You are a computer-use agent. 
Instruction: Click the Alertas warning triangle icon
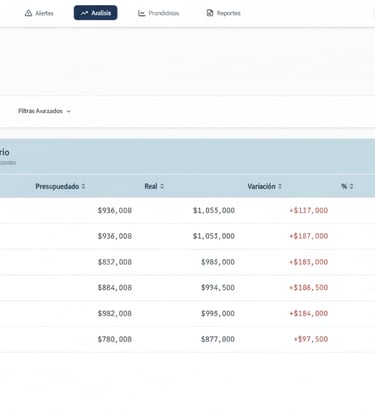(28, 13)
